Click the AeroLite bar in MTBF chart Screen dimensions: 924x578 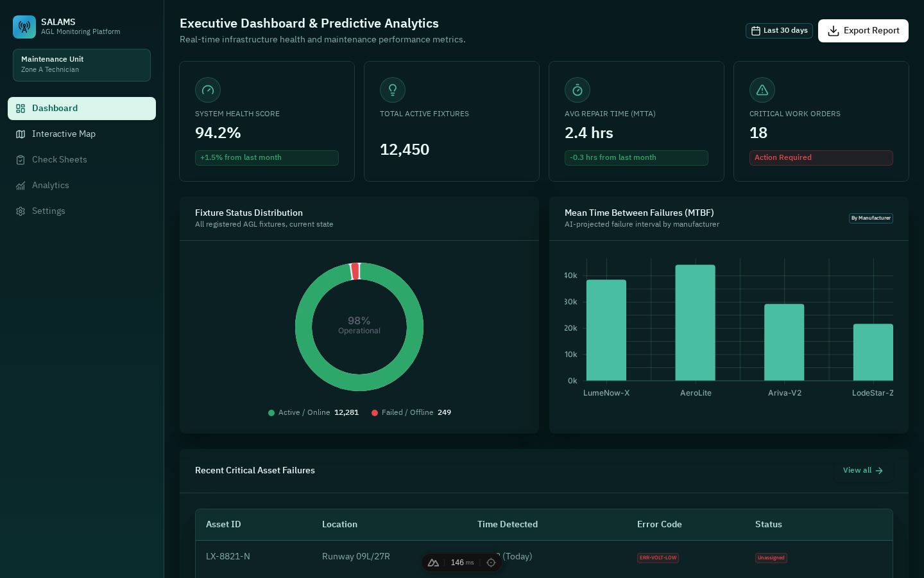696,323
